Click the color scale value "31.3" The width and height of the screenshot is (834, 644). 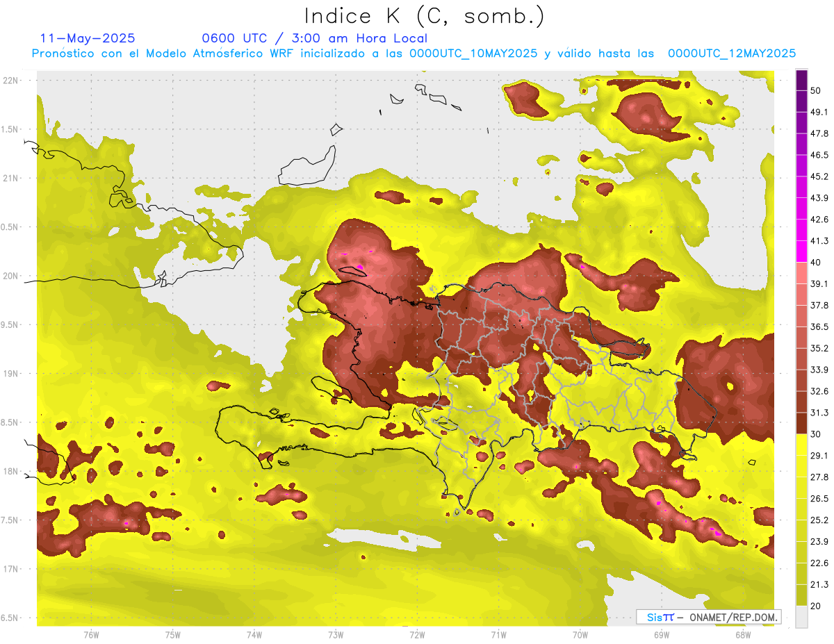tap(819, 413)
